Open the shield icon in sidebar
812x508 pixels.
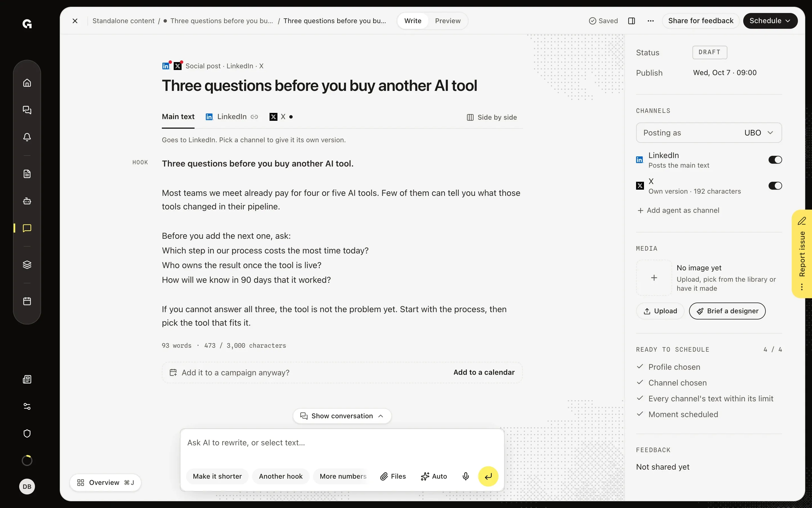pyautogui.click(x=27, y=433)
